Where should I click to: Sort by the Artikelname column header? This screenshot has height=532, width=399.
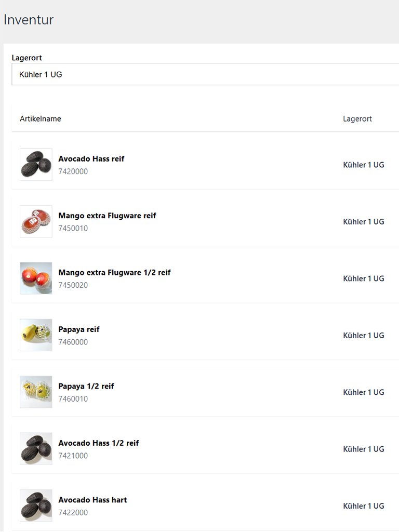pyautogui.click(x=41, y=119)
